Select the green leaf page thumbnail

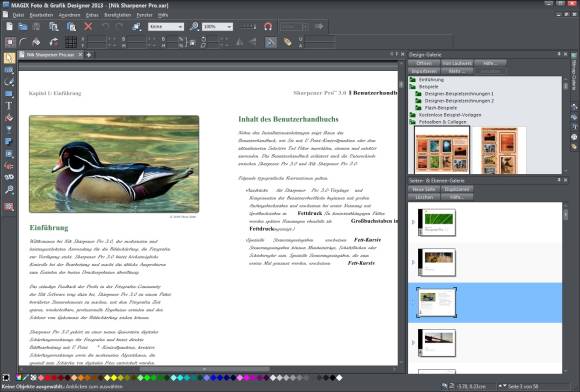(437, 222)
